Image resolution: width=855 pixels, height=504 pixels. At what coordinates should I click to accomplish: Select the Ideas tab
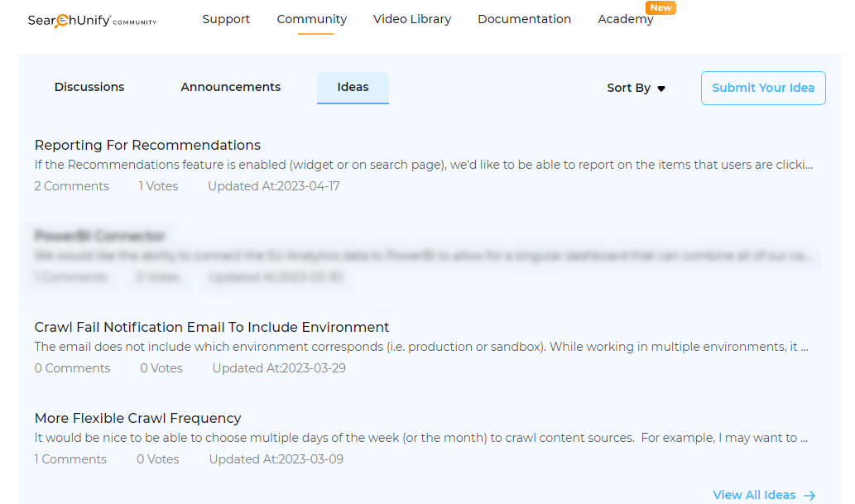pos(353,87)
